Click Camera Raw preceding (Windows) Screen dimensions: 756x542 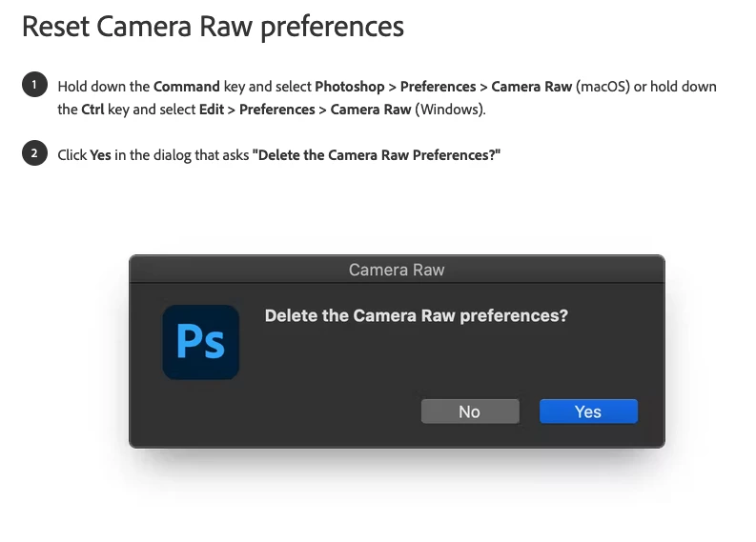coord(370,110)
